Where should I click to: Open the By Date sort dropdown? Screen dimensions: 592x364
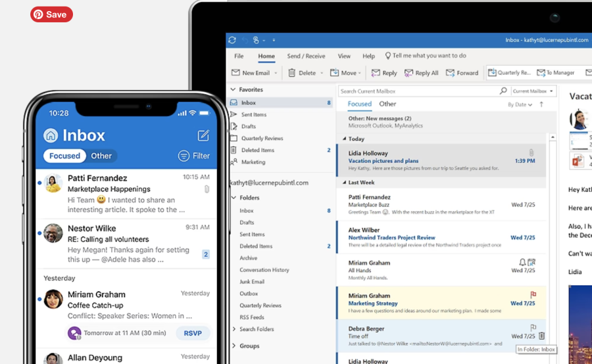click(x=520, y=104)
